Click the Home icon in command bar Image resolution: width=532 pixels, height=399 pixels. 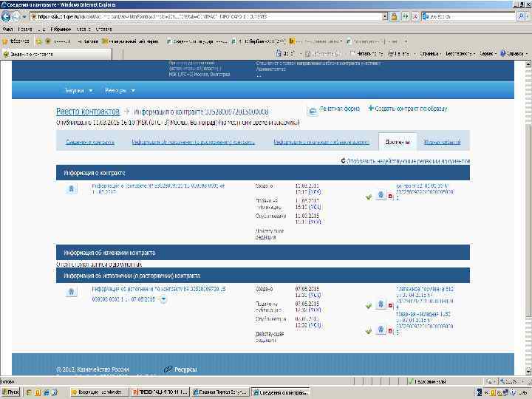pyautogui.click(x=279, y=53)
